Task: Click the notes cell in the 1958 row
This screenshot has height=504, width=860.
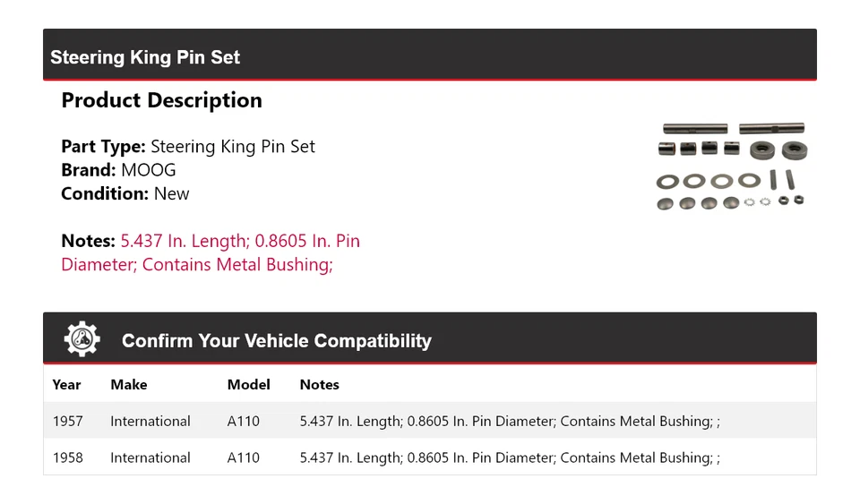Action: pos(509,457)
